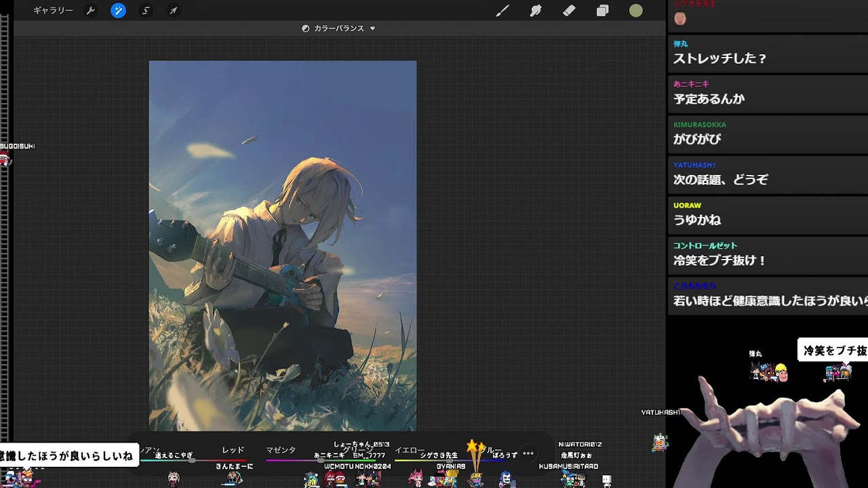The image size is (868, 488).
Task: Open the Layers panel icon
Action: tap(602, 11)
